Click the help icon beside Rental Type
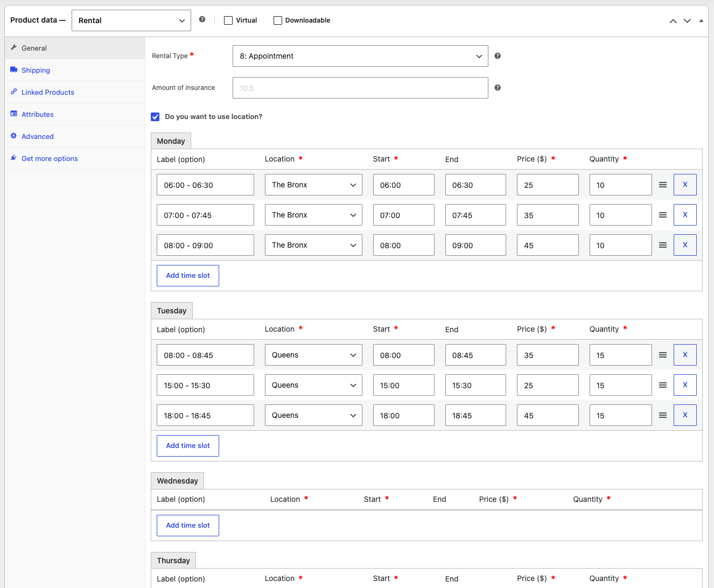Image resolution: width=714 pixels, height=588 pixels. (498, 56)
